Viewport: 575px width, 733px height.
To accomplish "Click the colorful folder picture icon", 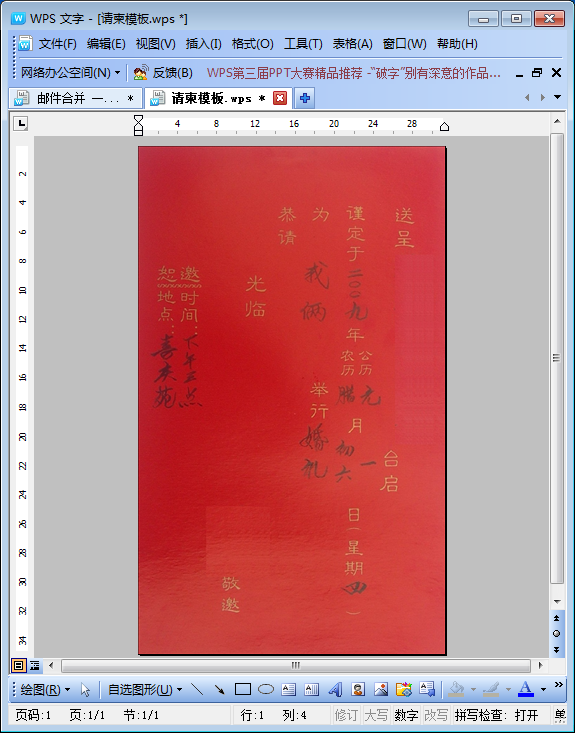I will [404, 689].
